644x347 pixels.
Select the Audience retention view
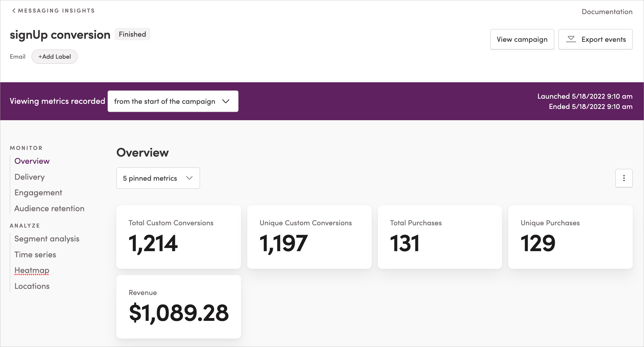point(49,208)
